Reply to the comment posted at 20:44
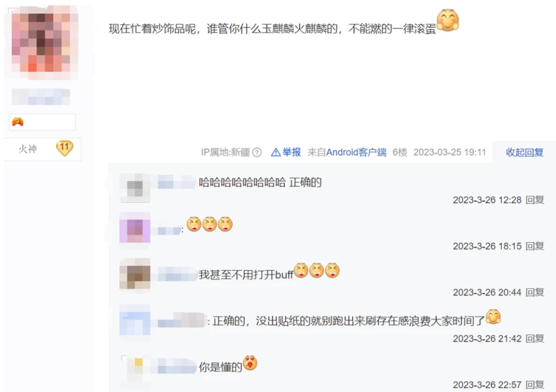 point(535,292)
